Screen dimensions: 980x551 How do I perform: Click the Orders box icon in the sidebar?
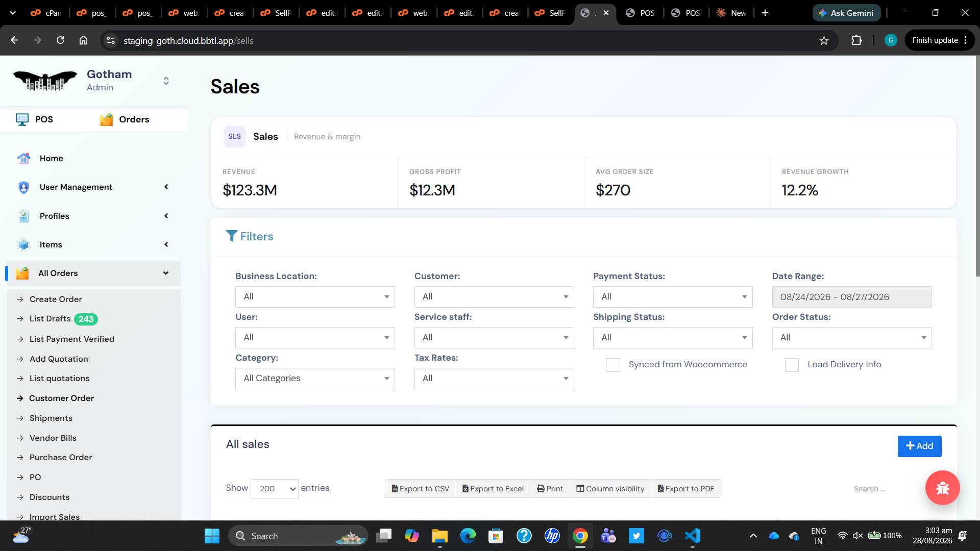tap(106, 119)
